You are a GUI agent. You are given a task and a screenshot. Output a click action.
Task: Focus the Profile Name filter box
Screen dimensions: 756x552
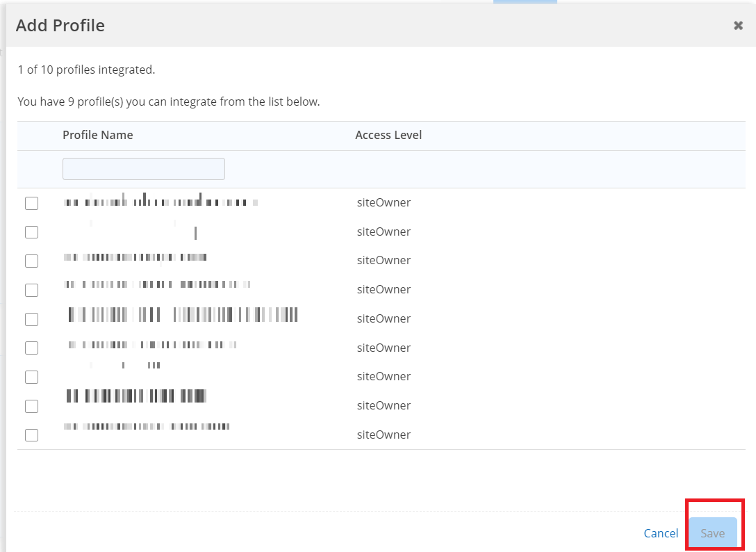click(143, 169)
